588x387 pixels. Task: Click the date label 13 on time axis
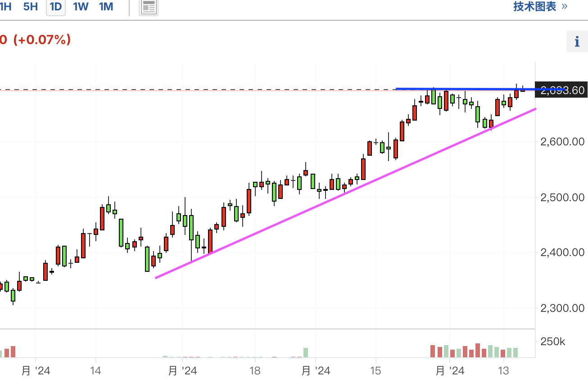tap(503, 371)
